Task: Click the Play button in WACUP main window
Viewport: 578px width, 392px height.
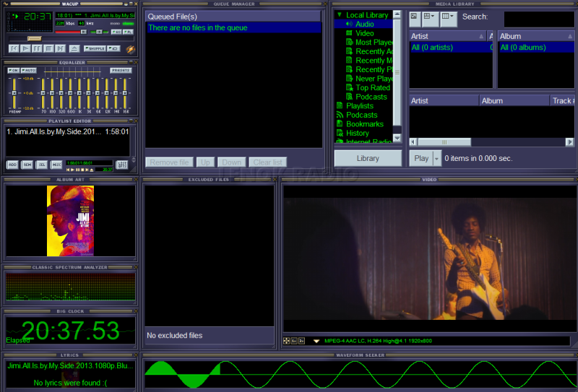Action: tap(25, 48)
